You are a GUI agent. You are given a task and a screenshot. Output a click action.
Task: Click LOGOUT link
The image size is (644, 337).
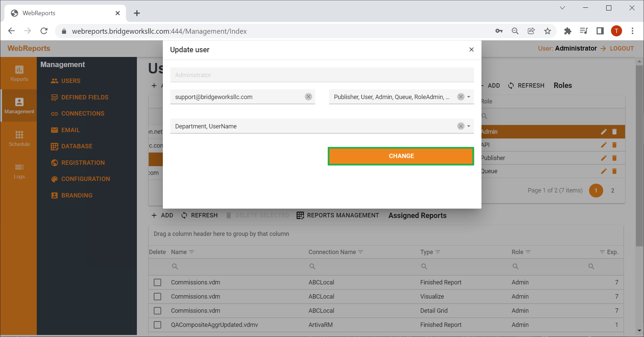621,48
